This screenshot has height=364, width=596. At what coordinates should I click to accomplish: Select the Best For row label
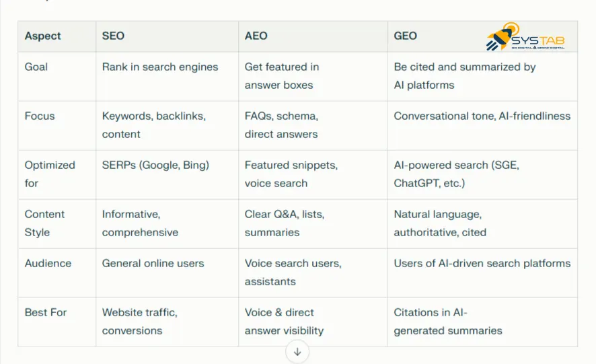click(x=46, y=312)
